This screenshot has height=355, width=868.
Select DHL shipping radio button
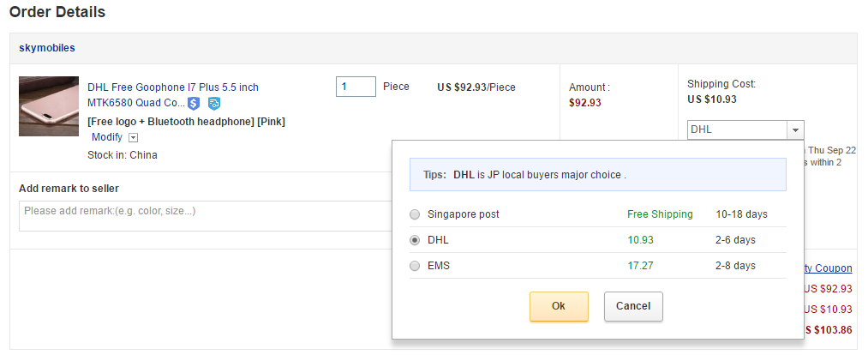(416, 240)
